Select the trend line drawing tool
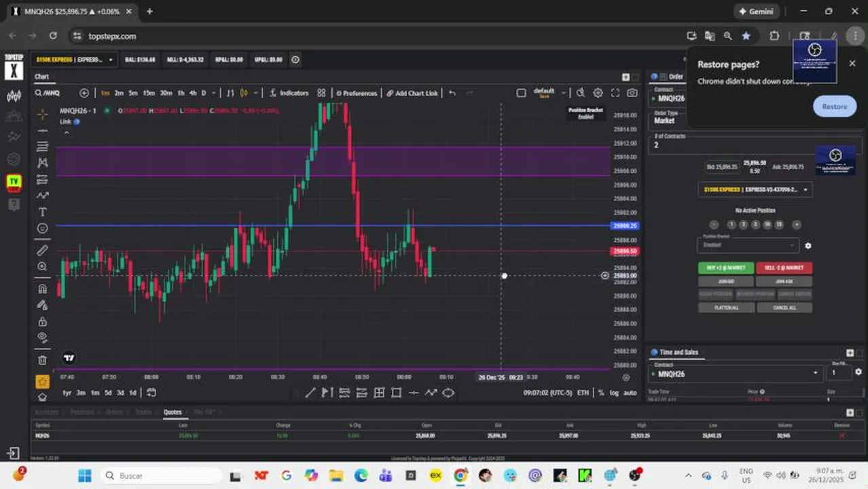868x489 pixels. point(42,130)
